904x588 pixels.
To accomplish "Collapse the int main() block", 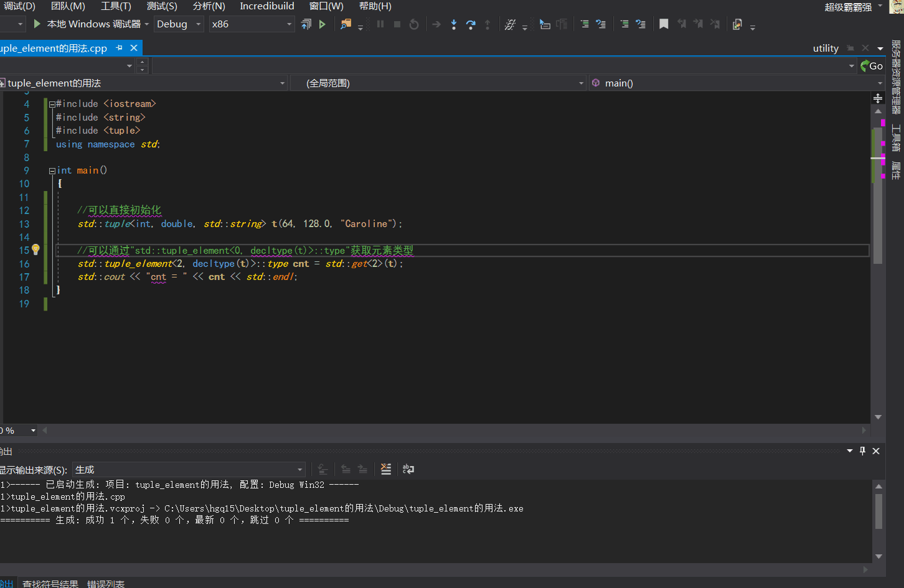I will point(52,170).
